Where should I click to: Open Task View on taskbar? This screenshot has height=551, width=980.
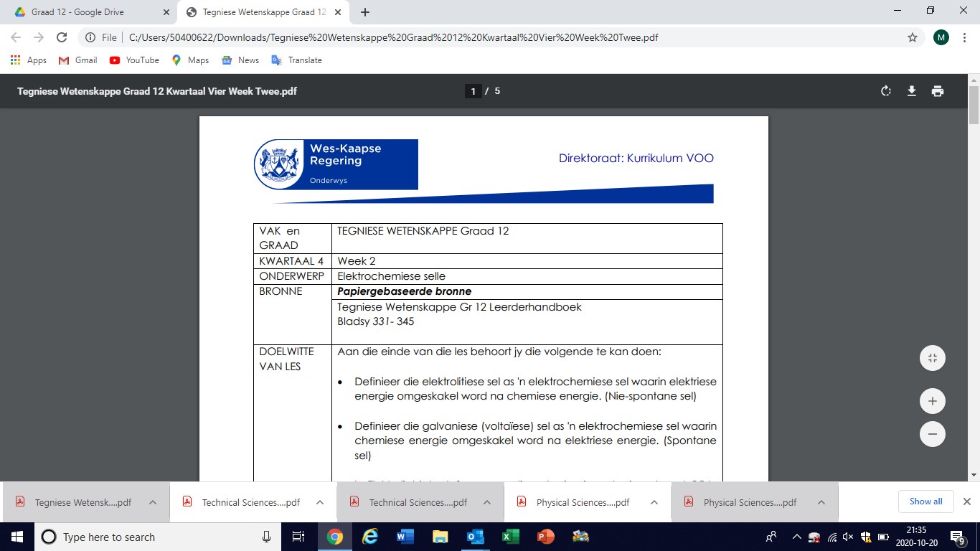(x=298, y=537)
